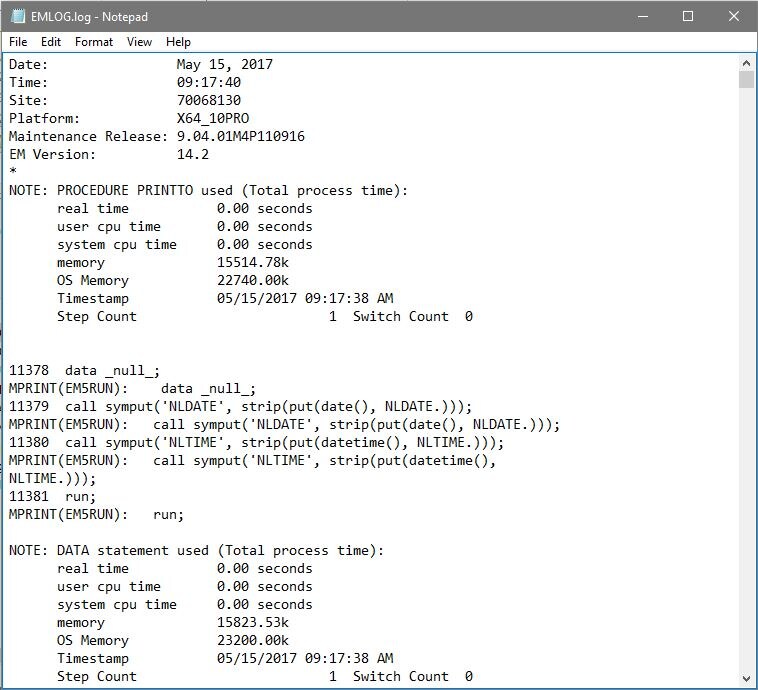Close the EMLOG.log Notepad window

click(x=734, y=16)
